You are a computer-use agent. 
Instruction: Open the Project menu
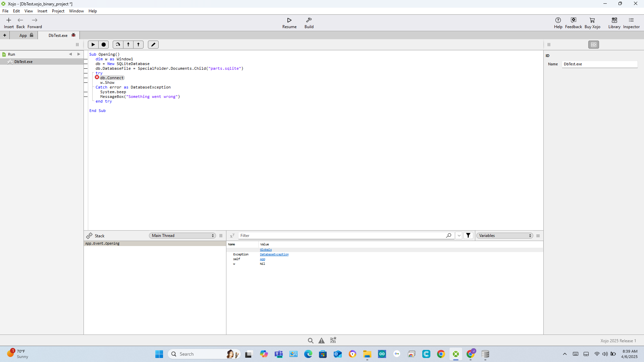(x=58, y=11)
